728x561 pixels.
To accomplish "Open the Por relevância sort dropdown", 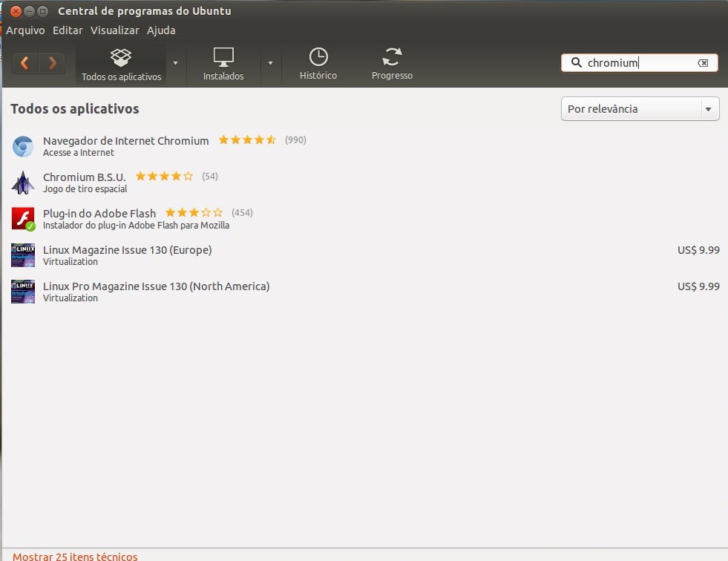I will coord(640,109).
